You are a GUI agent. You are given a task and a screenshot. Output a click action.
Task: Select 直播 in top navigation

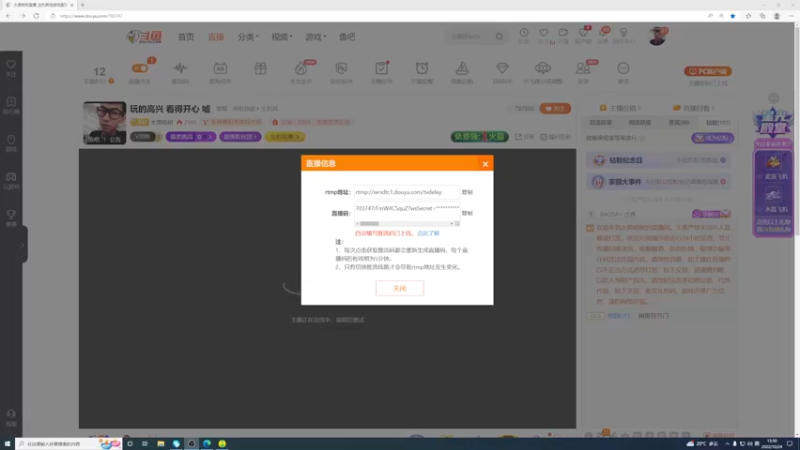click(216, 37)
